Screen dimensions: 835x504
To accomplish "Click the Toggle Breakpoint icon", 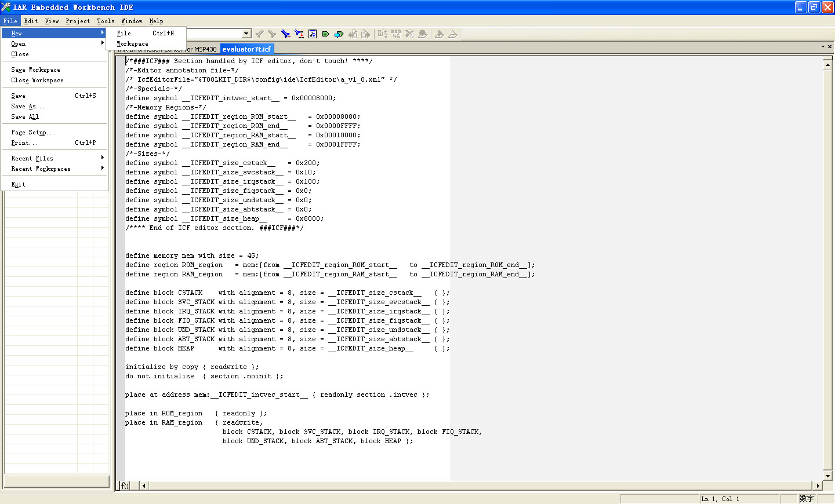I will coord(423,34).
